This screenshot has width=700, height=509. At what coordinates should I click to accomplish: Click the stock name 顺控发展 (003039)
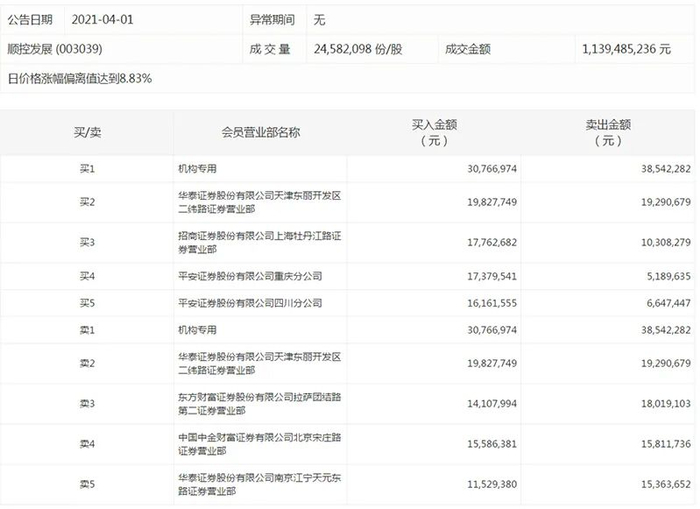(x=54, y=49)
